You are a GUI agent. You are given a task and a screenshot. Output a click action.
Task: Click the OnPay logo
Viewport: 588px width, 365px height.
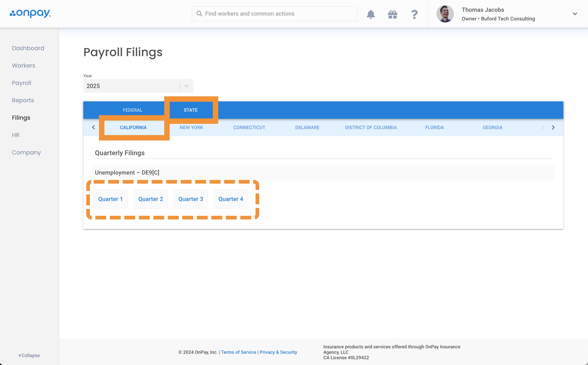30,14
